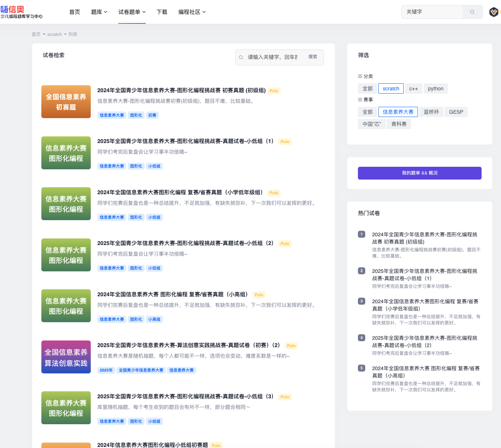Focus the top 关键字 search field
This screenshot has height=448, width=501.
[x=433, y=12]
